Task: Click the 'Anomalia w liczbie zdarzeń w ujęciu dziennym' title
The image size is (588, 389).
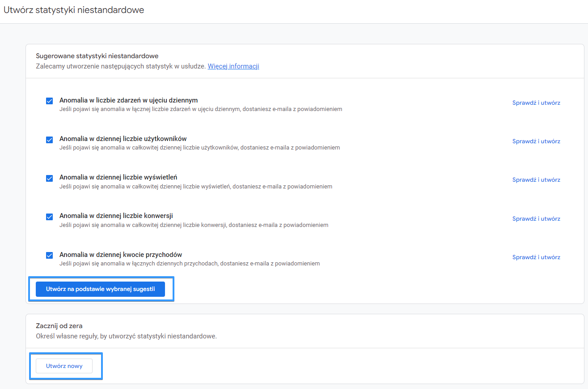Action: tap(129, 100)
